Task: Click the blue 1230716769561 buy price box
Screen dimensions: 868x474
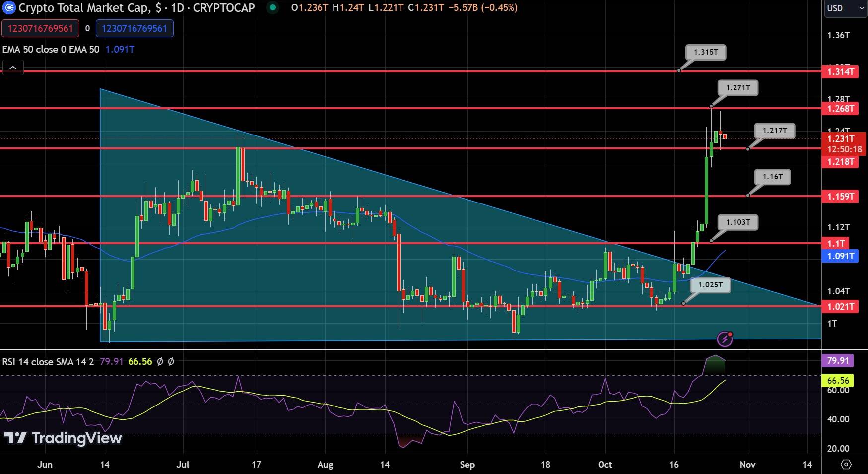Action: click(x=134, y=28)
